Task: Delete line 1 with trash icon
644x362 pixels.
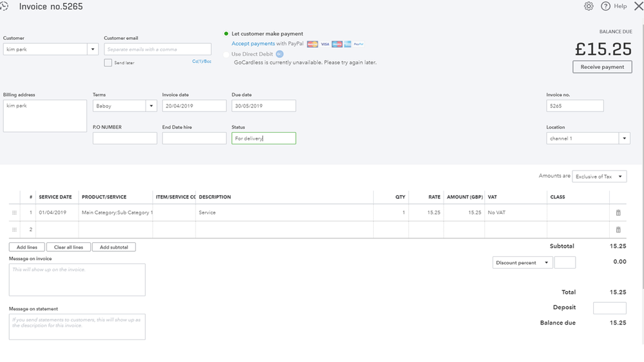Action: click(618, 213)
